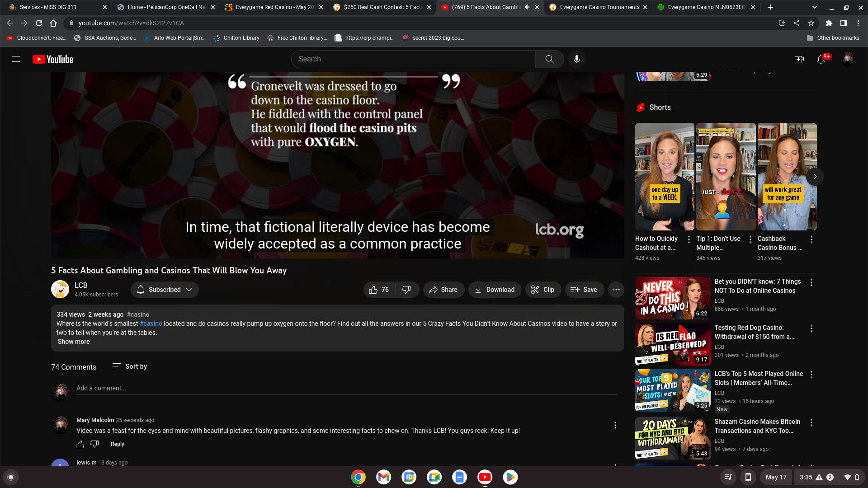Toggle Chrome side panel
Image resolution: width=868 pixels, height=488 pixels.
coord(843,23)
